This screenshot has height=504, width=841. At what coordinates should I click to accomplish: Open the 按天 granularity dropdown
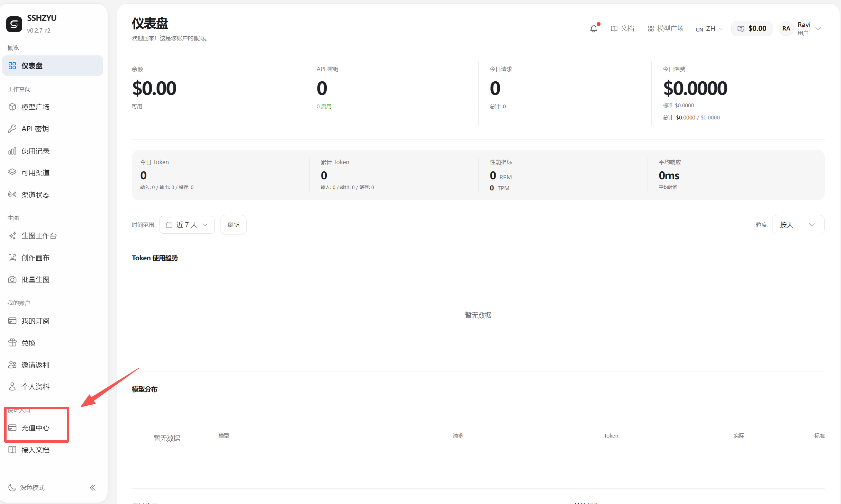(x=798, y=225)
